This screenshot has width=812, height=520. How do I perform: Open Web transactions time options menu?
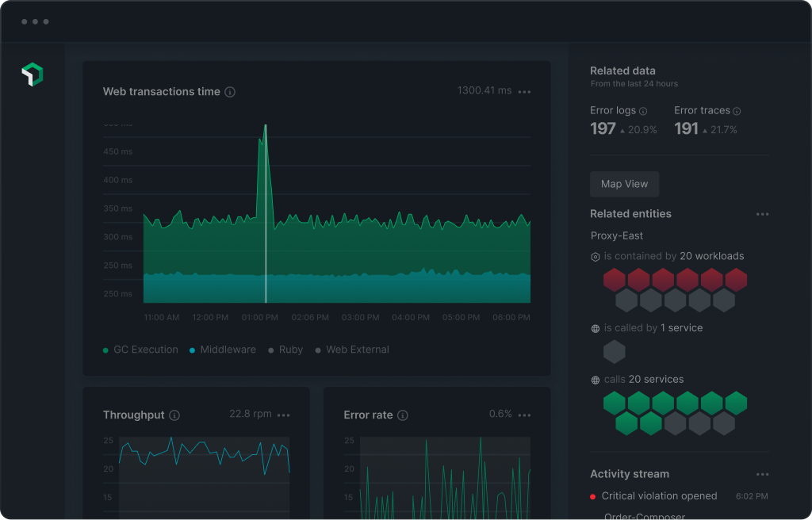[x=524, y=92]
